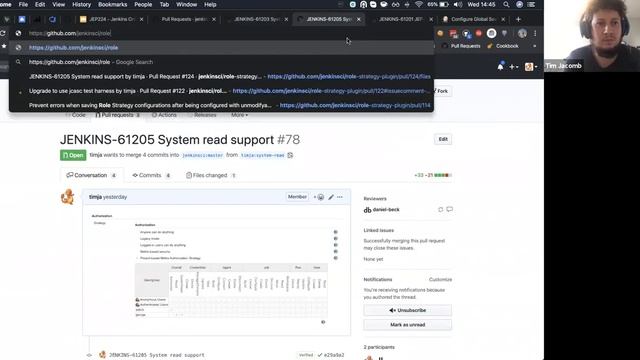Open the macOS Spotlight search icon
Screen dimensions: 640x360
[x=506, y=4]
